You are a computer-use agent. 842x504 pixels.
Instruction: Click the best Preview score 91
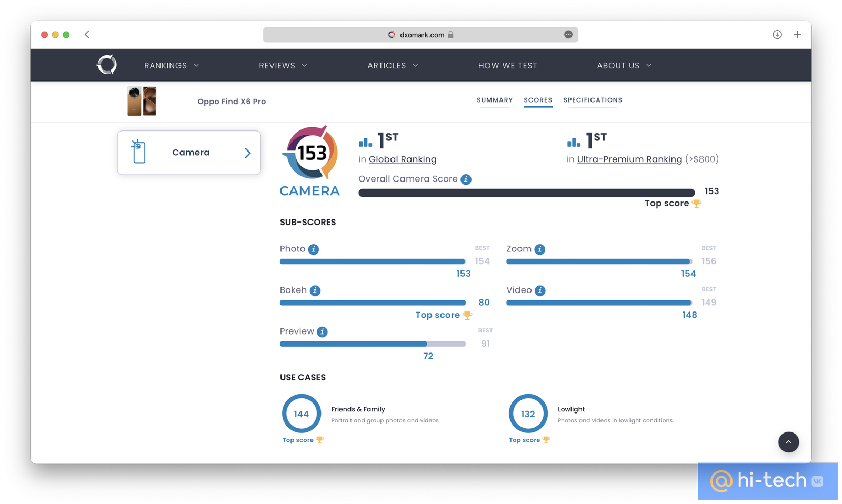485,344
